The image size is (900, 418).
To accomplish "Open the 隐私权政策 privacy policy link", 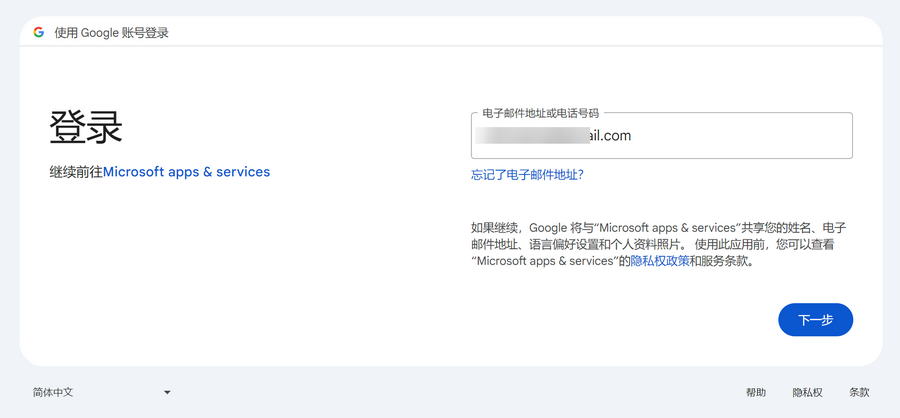I will pyautogui.click(x=660, y=261).
